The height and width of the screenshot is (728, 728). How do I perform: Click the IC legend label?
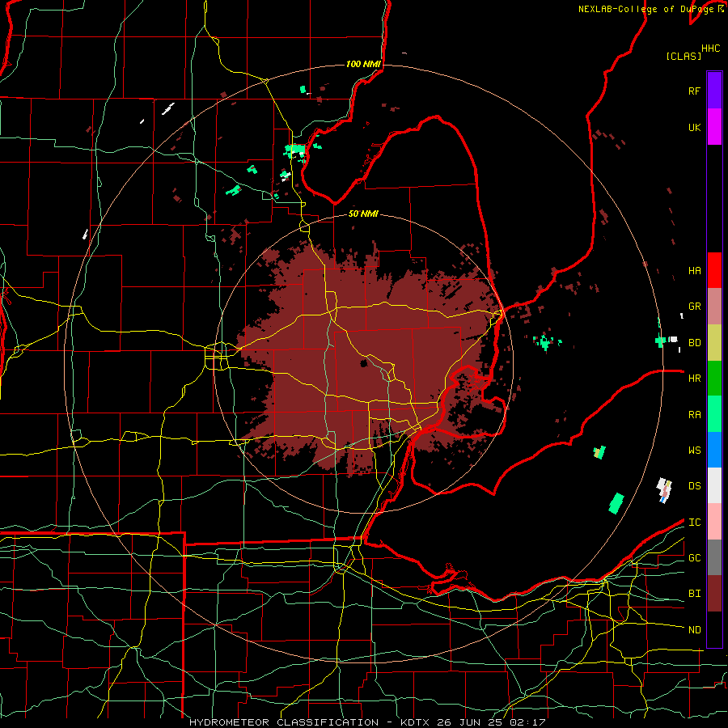pos(695,523)
